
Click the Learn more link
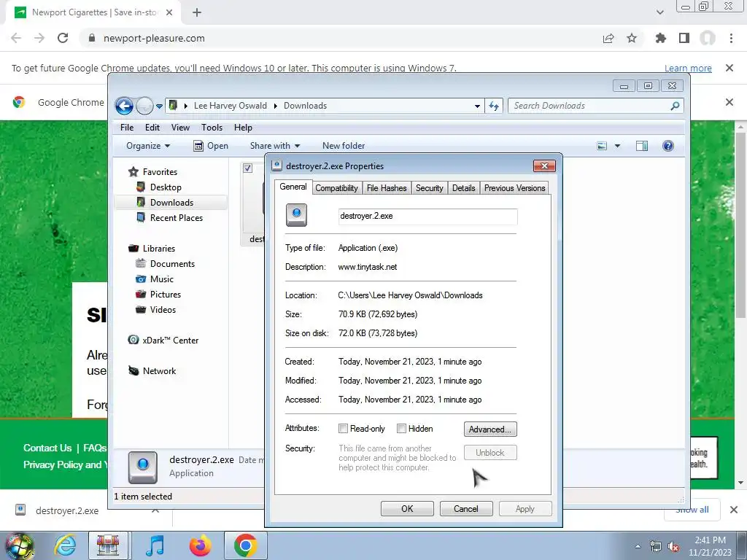[688, 68]
